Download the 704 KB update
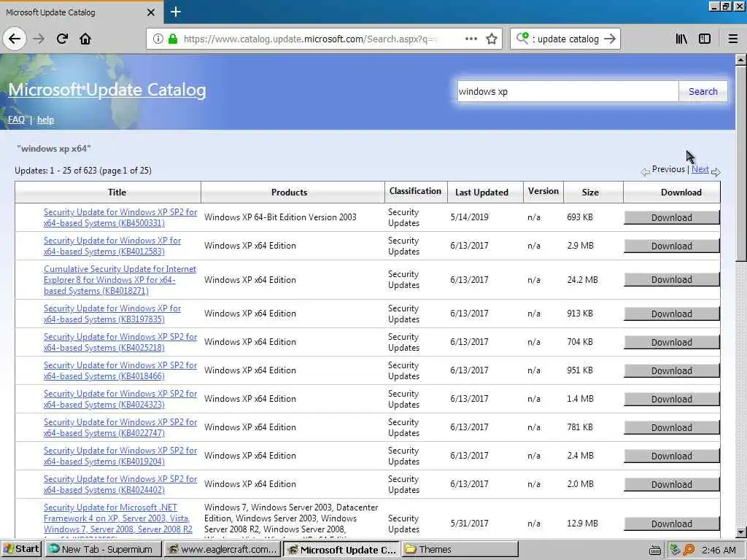 pyautogui.click(x=671, y=343)
